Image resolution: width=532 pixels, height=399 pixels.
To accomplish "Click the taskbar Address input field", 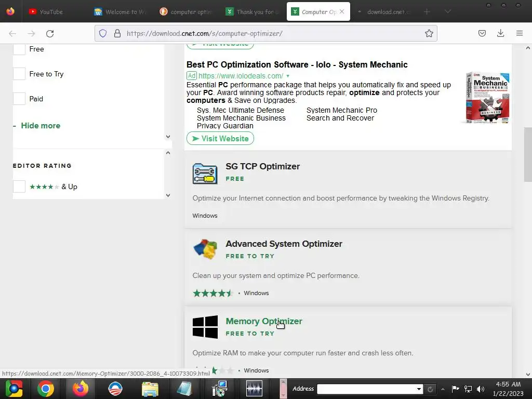I will pos(366,389).
